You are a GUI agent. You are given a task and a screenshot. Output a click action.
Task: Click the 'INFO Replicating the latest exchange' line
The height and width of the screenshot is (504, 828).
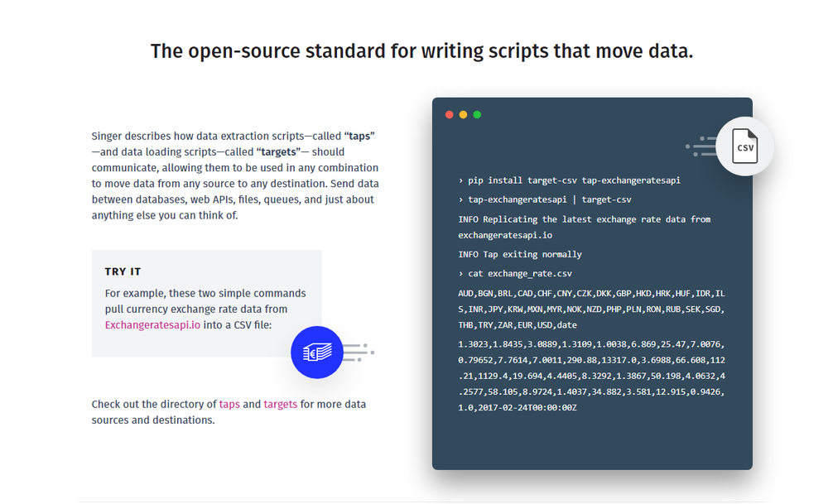coord(584,219)
